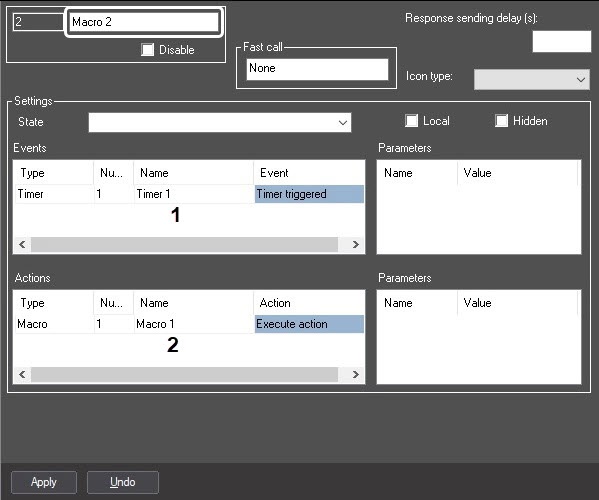Click right scroll arrow in Actions table
599x500 pixels.
(355, 374)
